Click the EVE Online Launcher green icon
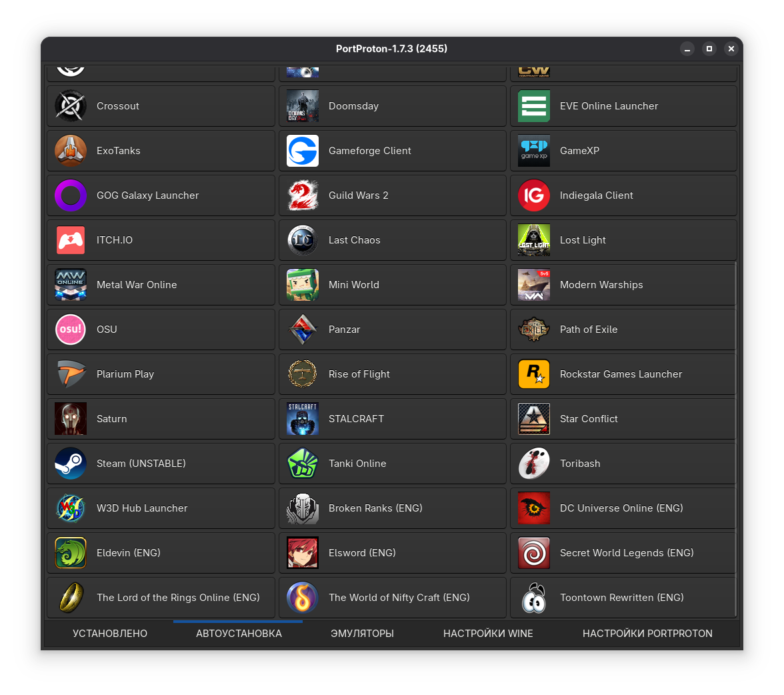784x695 pixels. coord(533,106)
